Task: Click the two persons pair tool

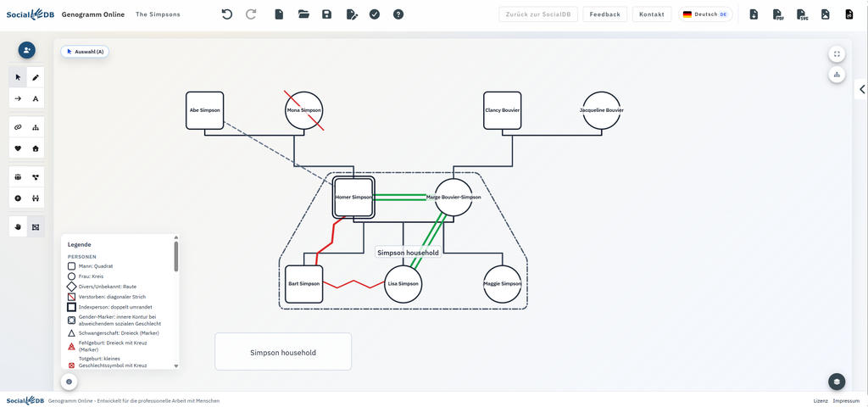Action: (x=36, y=198)
